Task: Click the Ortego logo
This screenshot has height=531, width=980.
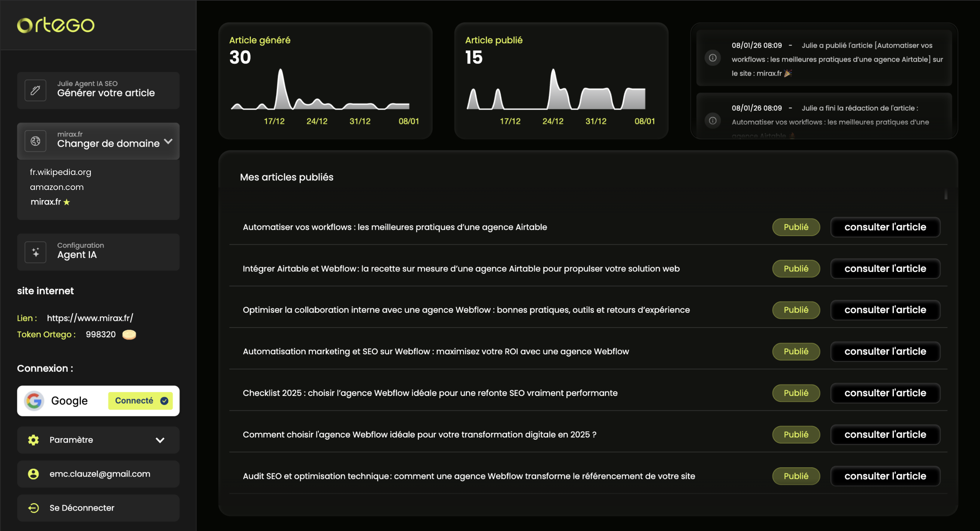Action: tap(56, 25)
